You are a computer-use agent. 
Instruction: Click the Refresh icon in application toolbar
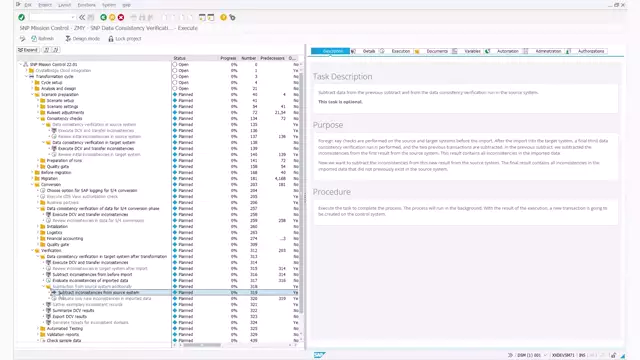point(34,38)
